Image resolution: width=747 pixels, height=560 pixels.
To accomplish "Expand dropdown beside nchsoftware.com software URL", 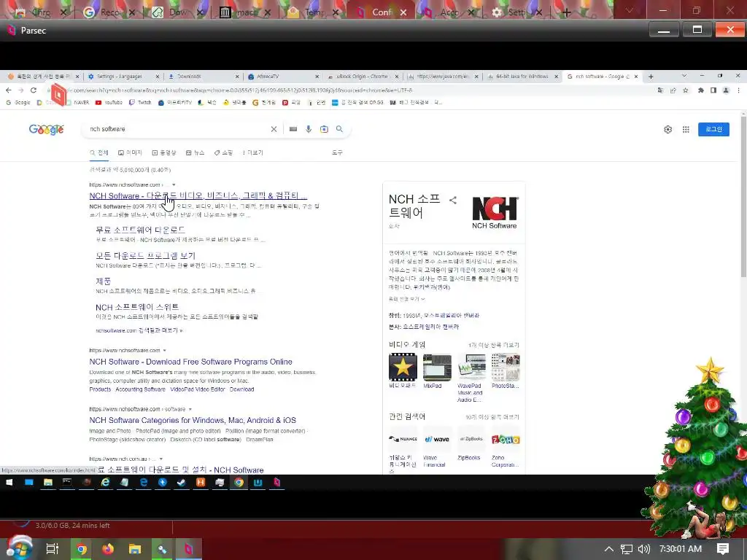I will click(x=190, y=409).
